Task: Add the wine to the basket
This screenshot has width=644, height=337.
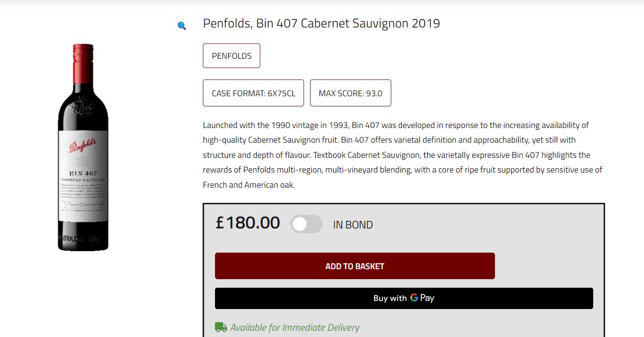Action: click(355, 266)
